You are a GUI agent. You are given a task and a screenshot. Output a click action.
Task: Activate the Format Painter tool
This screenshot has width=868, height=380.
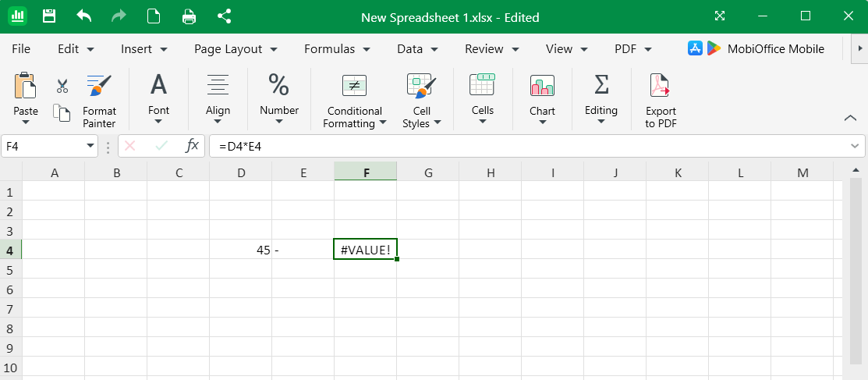click(99, 101)
